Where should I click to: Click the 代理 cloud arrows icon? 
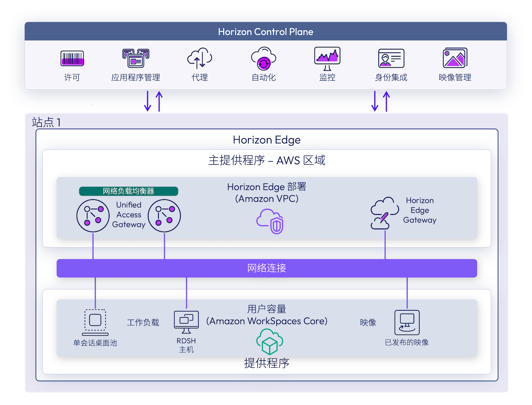(199, 58)
